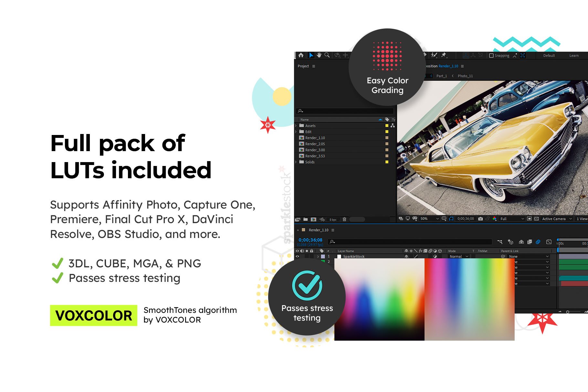Click the Assets yellow label swatch
The image size is (588, 392).
click(387, 126)
